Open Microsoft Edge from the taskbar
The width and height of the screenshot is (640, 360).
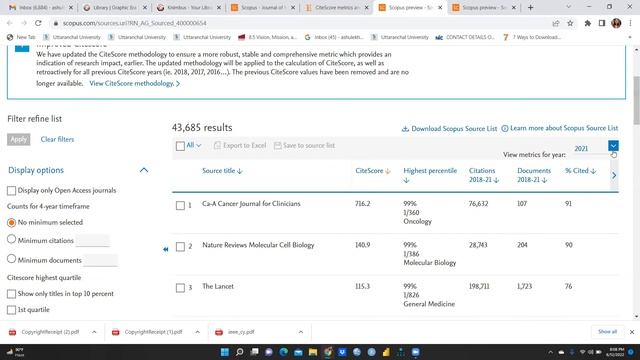pyautogui.click(x=283, y=352)
